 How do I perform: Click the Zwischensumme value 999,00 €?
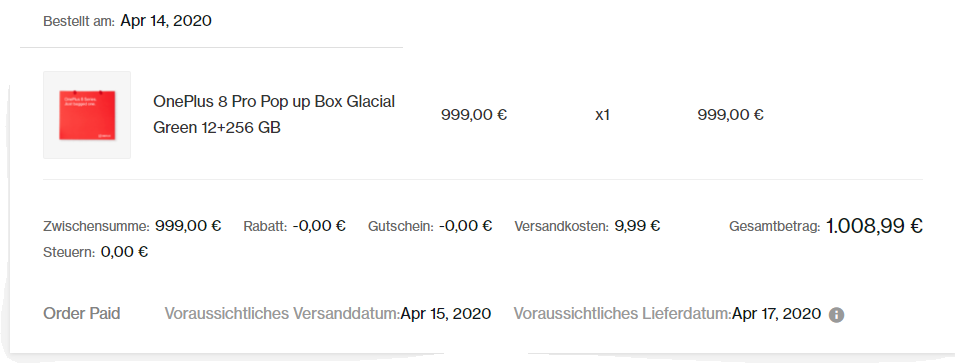click(188, 226)
